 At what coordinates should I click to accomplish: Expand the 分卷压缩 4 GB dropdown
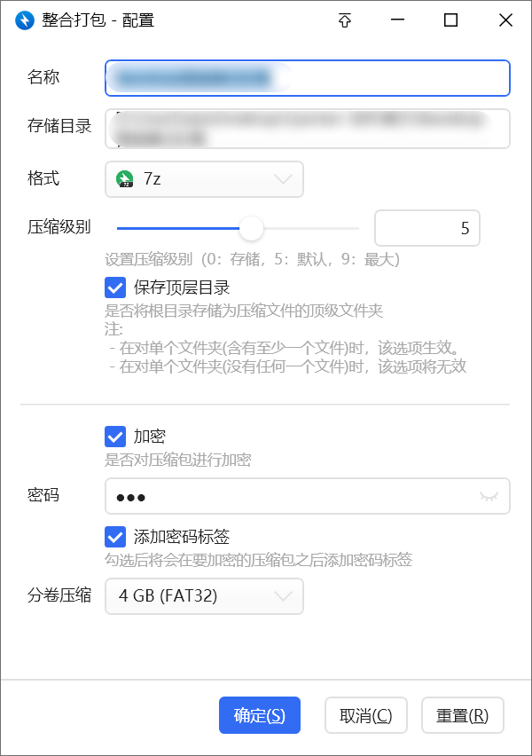coord(204,596)
